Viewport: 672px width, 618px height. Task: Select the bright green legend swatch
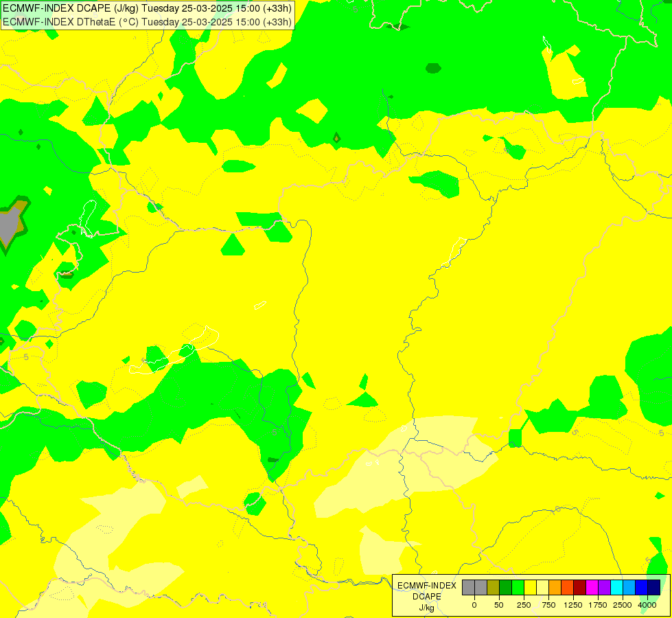click(518, 587)
